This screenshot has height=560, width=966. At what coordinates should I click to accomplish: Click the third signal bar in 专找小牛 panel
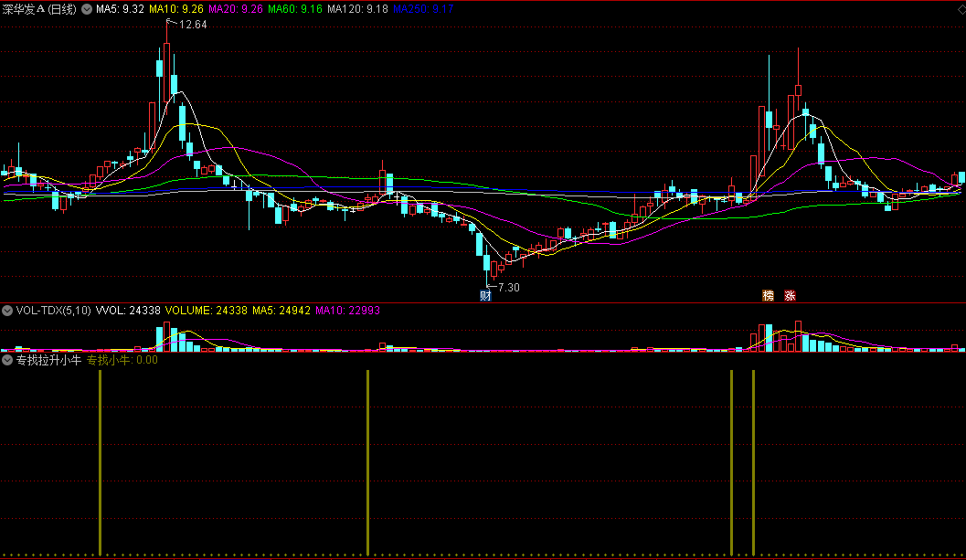click(731, 462)
